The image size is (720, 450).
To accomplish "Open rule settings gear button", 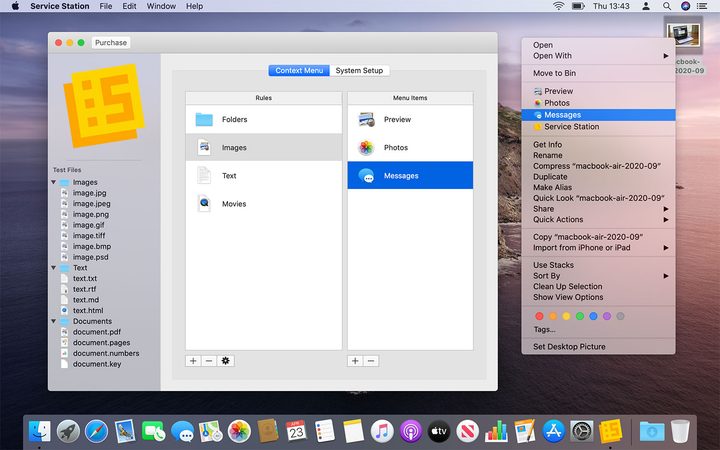I will pos(225,361).
